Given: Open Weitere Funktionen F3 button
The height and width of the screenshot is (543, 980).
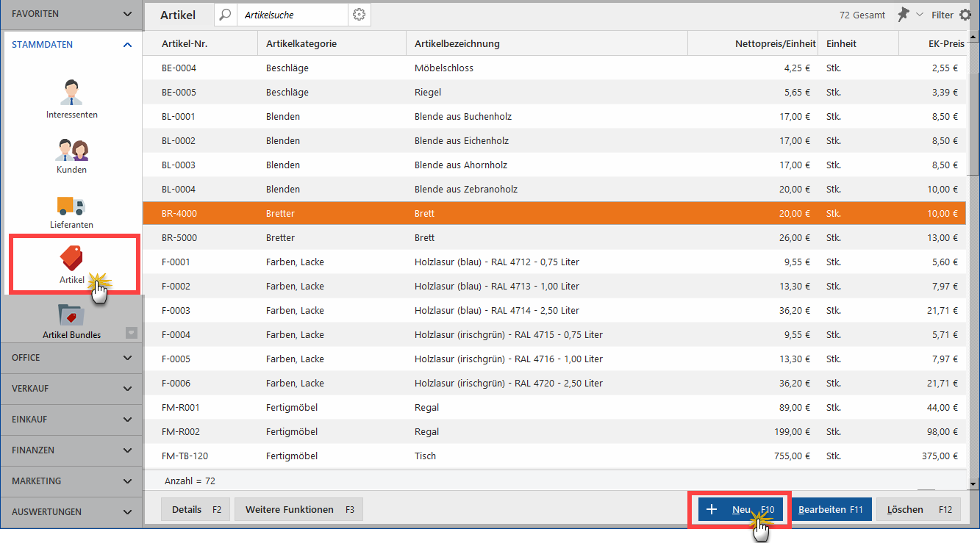Looking at the screenshot, I should [x=298, y=510].
